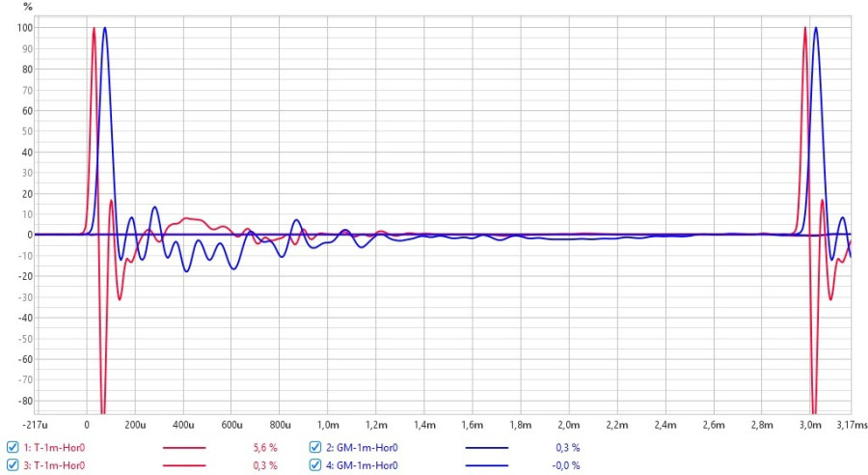Click the 400u time axis label
868x475 pixels.
tap(183, 425)
